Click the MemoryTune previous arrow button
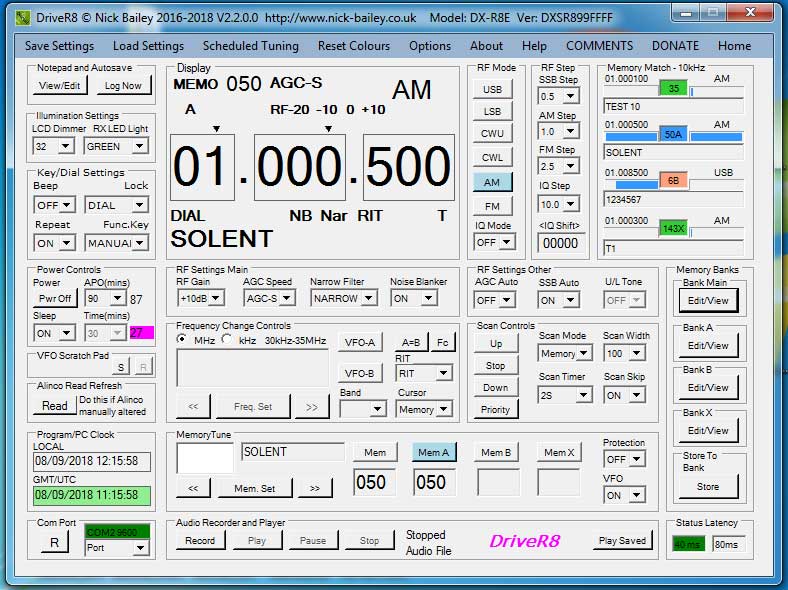 pos(193,488)
